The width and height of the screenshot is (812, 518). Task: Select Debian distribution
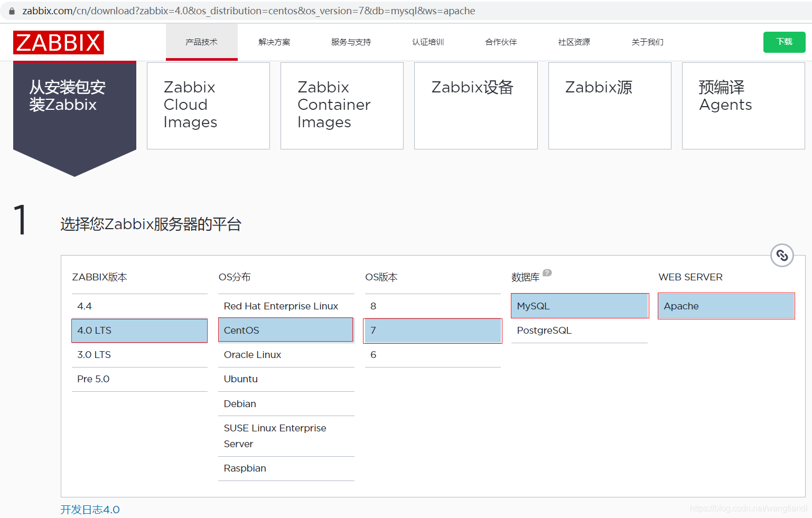pos(286,404)
